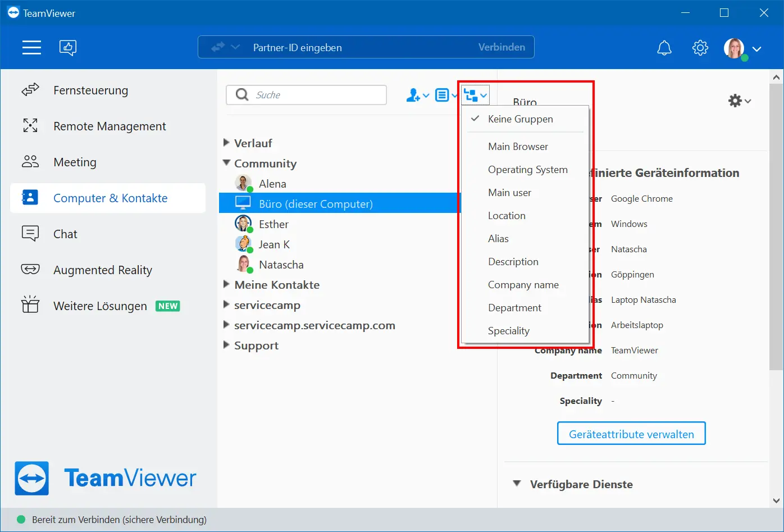Open Weitere Lösungen section
Image resolution: width=784 pixels, height=532 pixels.
108,306
